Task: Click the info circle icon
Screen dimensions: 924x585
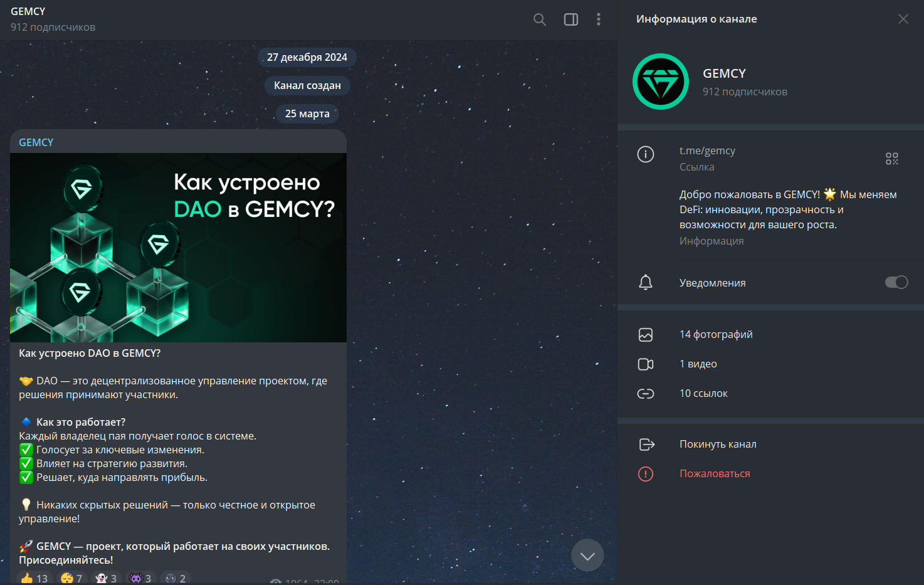Action: tap(646, 154)
